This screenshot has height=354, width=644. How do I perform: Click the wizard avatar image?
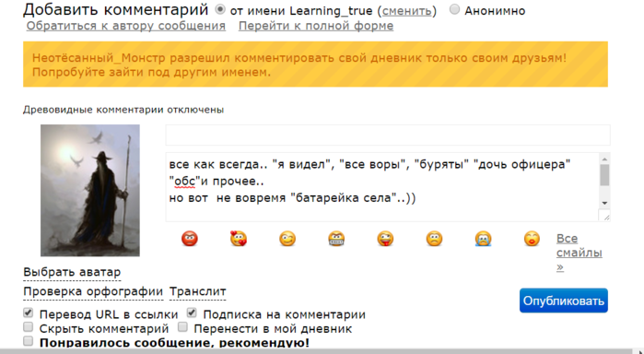[90, 190]
